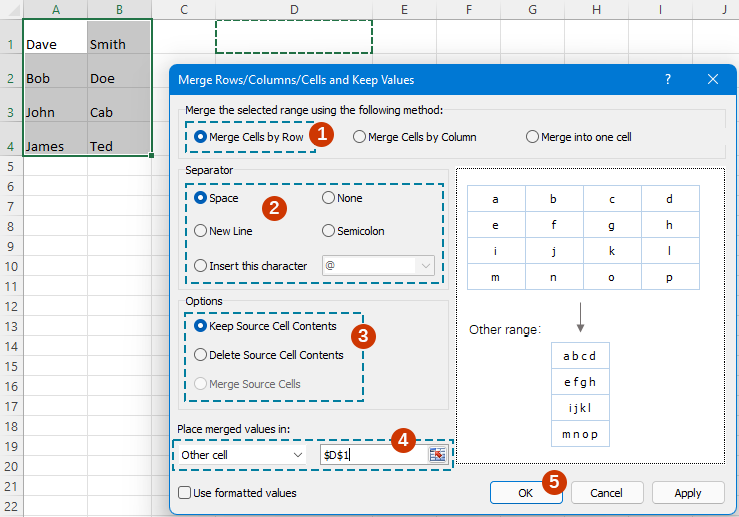Image resolution: width=739 pixels, height=517 pixels.
Task: Select cell containing Smith
Action: (119, 37)
